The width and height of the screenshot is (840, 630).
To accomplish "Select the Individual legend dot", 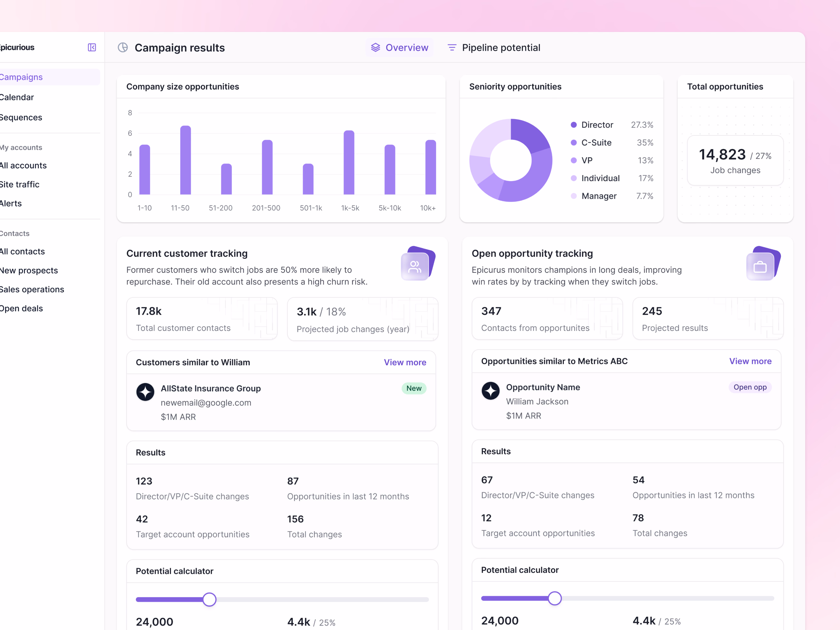I will click(x=573, y=178).
